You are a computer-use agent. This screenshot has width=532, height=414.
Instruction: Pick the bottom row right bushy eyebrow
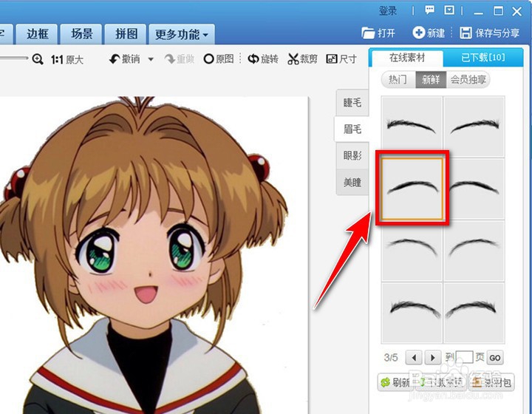tap(474, 313)
